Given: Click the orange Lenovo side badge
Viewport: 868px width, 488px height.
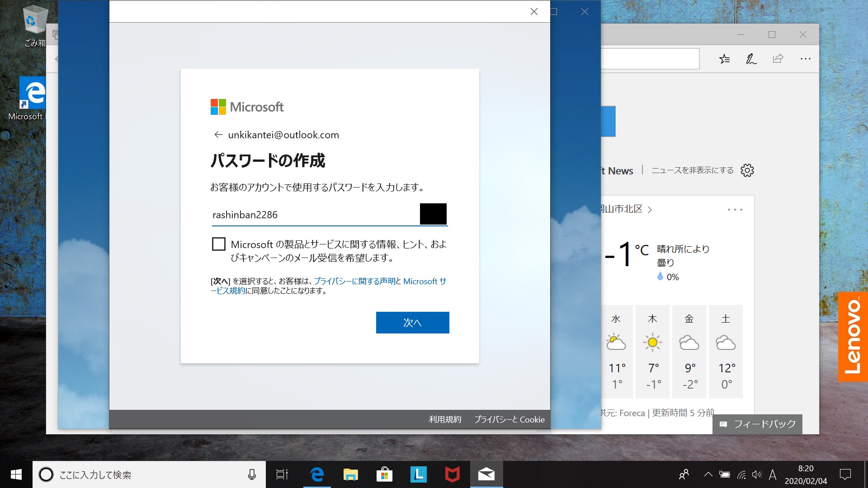Looking at the screenshot, I should point(853,337).
